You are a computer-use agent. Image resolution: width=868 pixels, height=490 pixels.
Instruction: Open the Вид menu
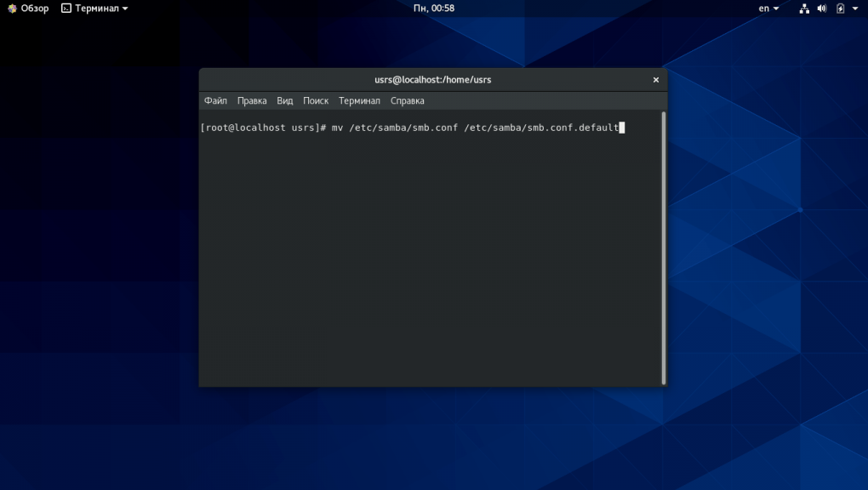click(x=285, y=101)
